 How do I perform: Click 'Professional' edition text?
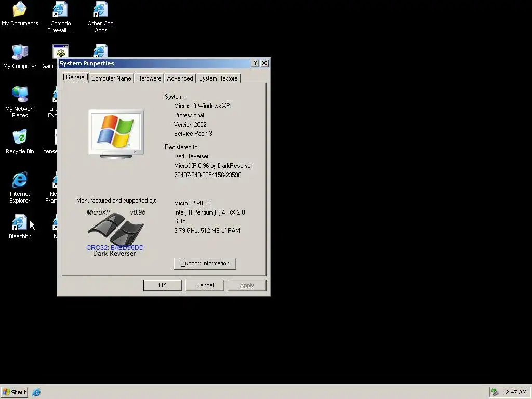pyautogui.click(x=189, y=115)
